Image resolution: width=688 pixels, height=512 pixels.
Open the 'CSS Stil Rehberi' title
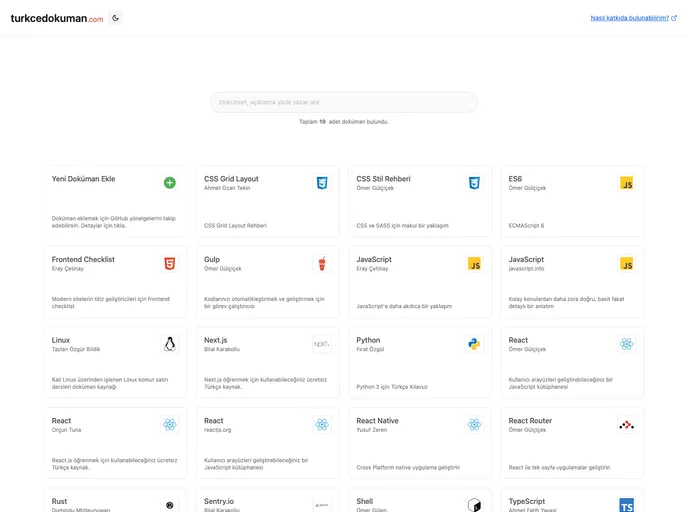coord(383,179)
